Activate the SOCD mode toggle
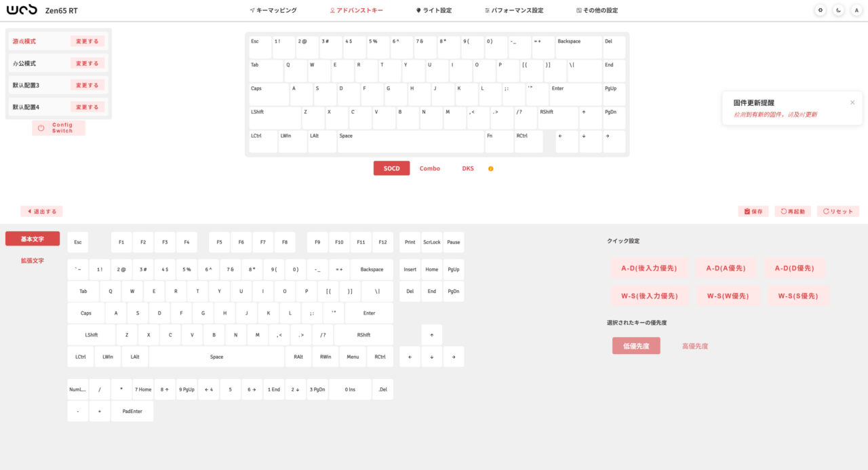 pos(391,168)
